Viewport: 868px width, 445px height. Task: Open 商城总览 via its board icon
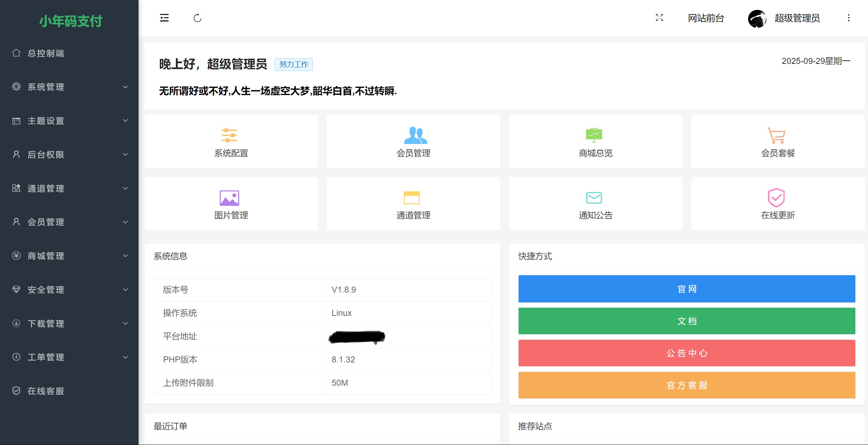[x=595, y=135]
